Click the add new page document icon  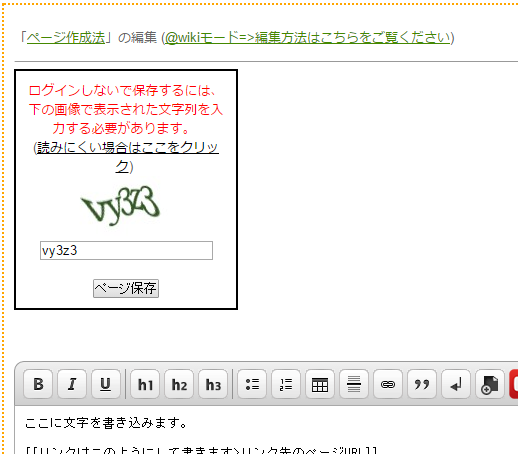point(489,384)
